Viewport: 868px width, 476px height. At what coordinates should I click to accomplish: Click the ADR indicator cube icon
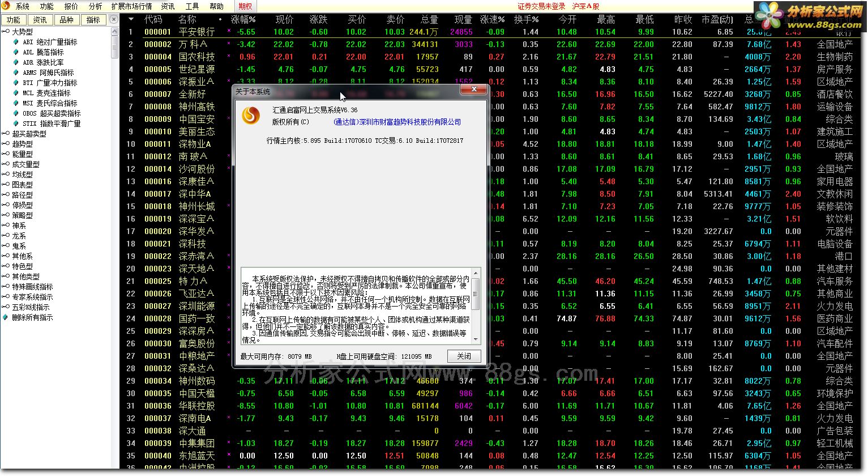[16, 62]
